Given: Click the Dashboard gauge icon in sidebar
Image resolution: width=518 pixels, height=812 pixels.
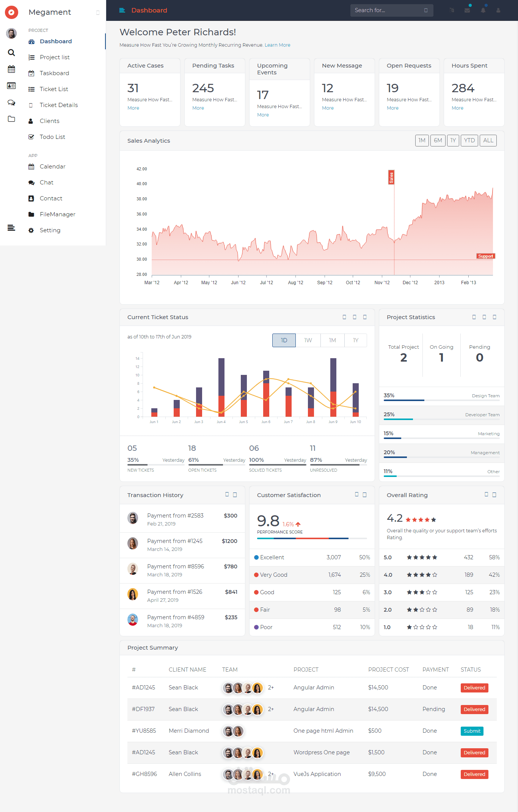Looking at the screenshot, I should click(x=31, y=41).
